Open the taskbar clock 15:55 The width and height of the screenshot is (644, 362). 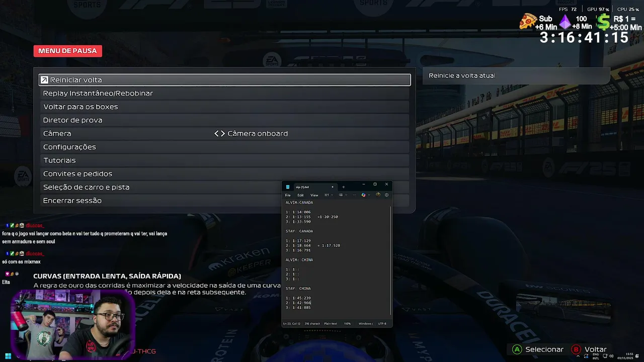625,356
